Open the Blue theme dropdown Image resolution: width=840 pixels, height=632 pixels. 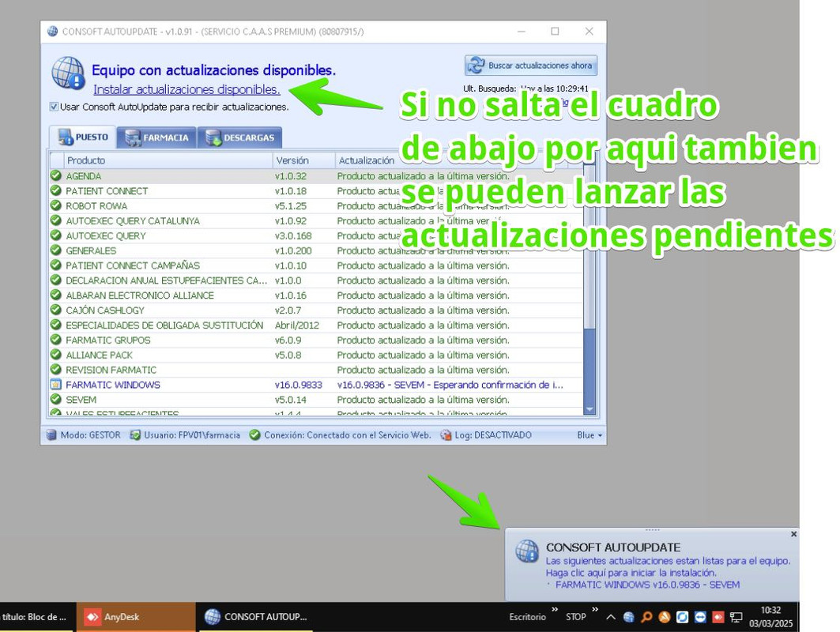coord(590,435)
